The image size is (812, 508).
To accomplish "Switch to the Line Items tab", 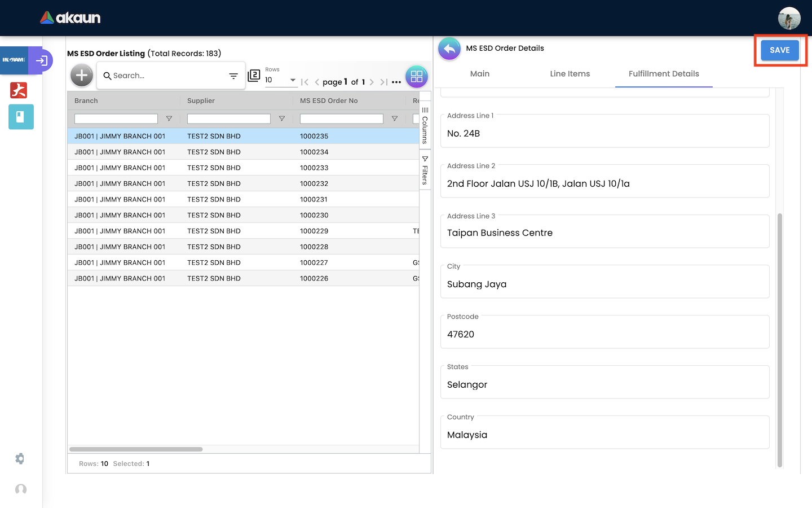I will coord(570,74).
